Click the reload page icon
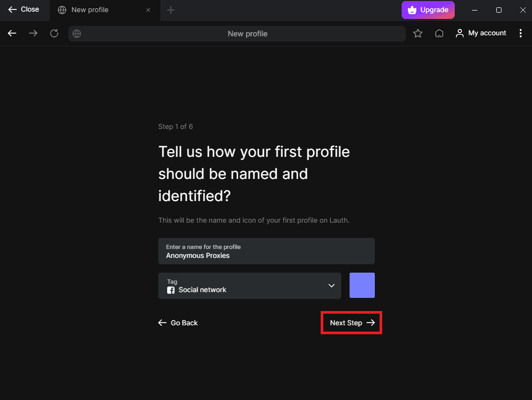532x400 pixels. [54, 33]
